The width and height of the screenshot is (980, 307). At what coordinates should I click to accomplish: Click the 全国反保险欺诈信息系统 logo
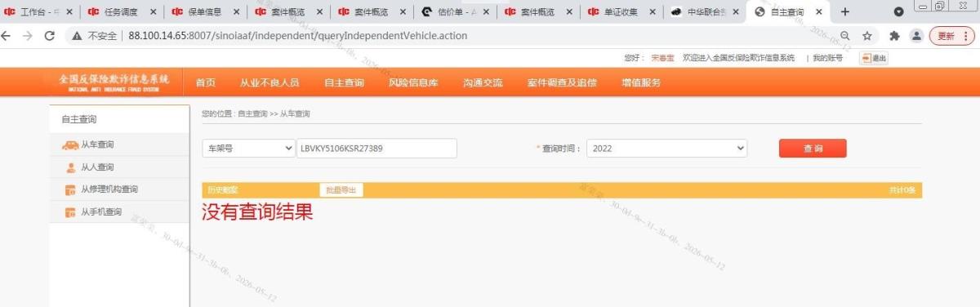coord(114,82)
